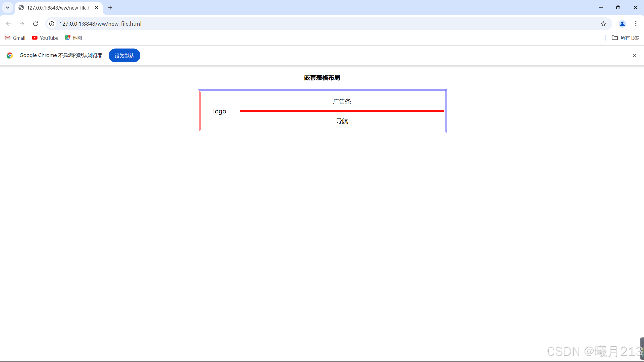Image resolution: width=644 pixels, height=362 pixels.
Task: Bookmark this page with star icon
Action: coord(603,24)
